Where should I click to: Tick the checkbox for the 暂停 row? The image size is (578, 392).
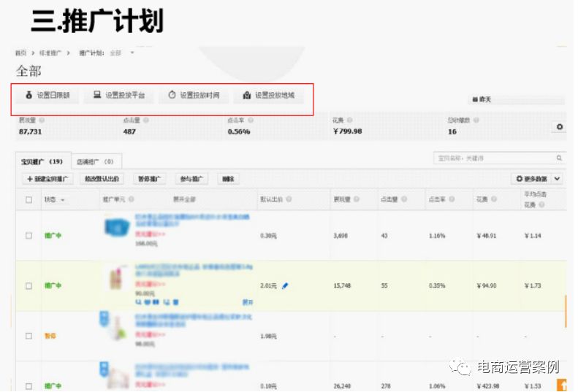coord(28,336)
